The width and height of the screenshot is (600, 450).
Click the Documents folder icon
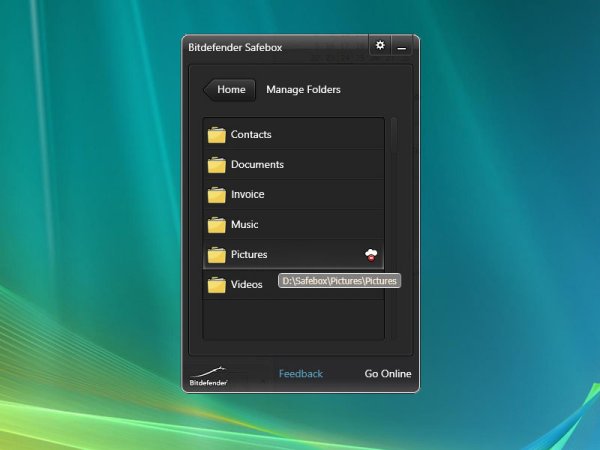coord(217,165)
